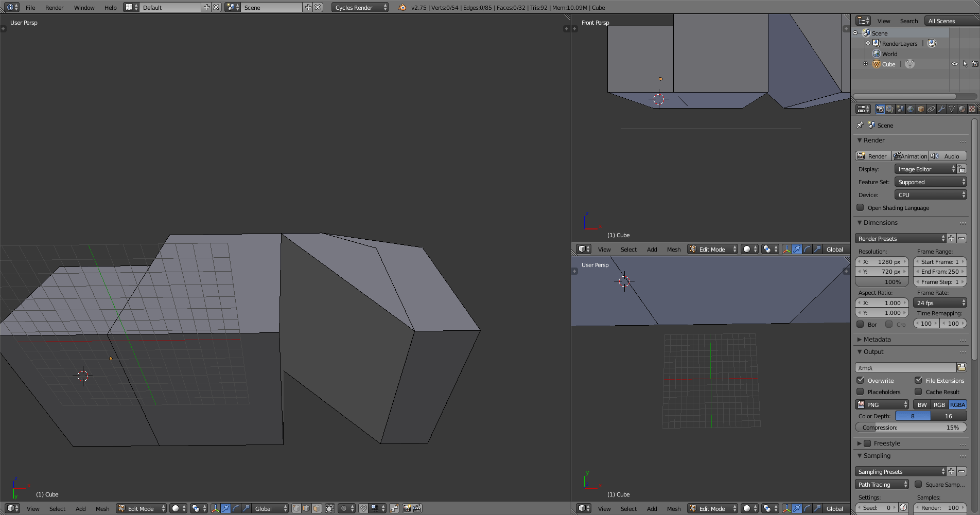Click the Animation render button
The width and height of the screenshot is (980, 515).
(x=910, y=156)
